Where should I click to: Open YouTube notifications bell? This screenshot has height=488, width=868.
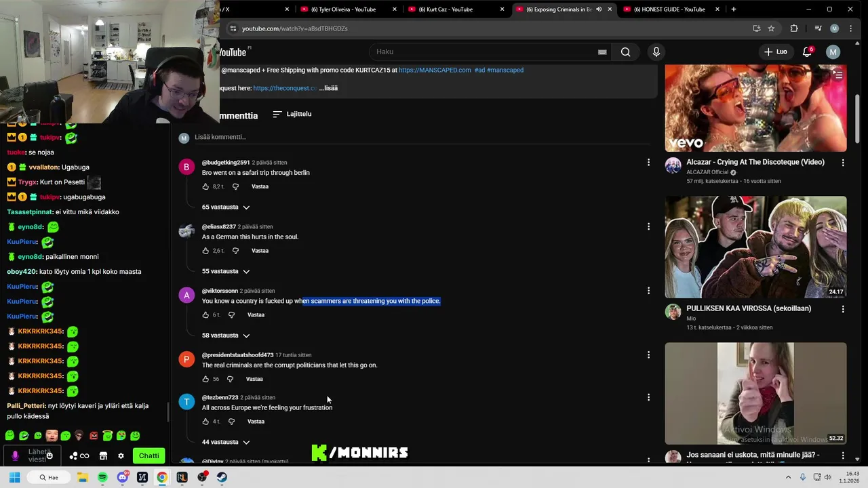click(x=807, y=52)
